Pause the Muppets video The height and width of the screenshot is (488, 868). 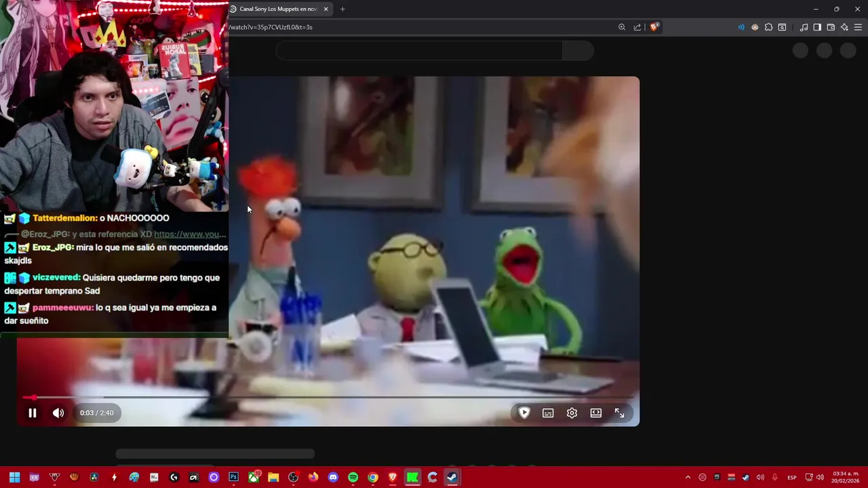pyautogui.click(x=32, y=413)
